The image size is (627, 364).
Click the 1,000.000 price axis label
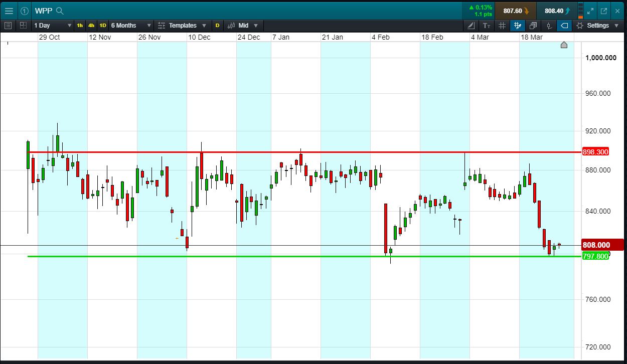(x=601, y=58)
